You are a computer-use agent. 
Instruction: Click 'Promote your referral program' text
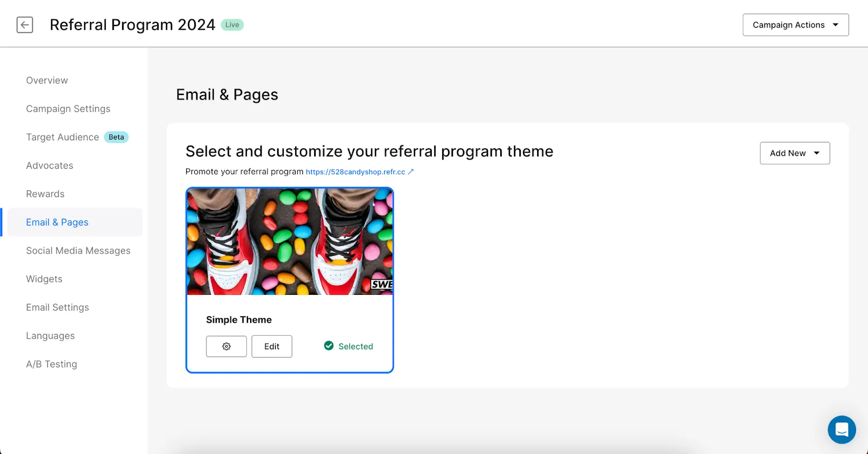coord(244,172)
